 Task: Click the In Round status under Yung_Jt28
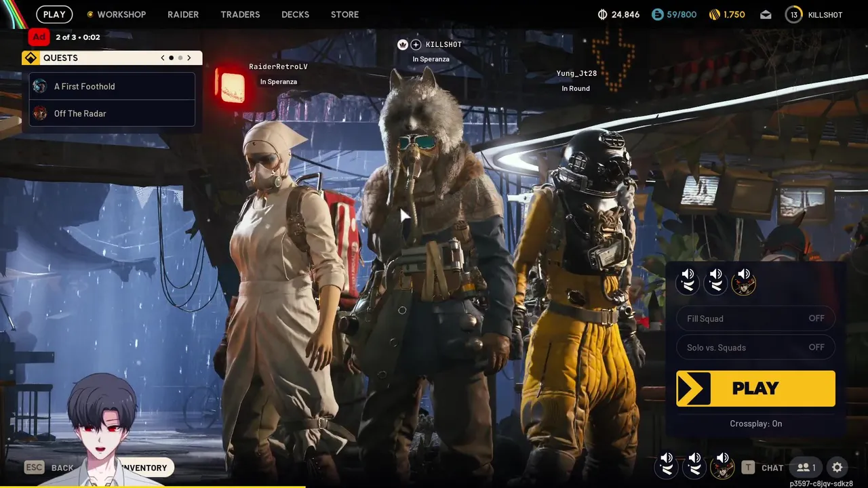coord(576,88)
